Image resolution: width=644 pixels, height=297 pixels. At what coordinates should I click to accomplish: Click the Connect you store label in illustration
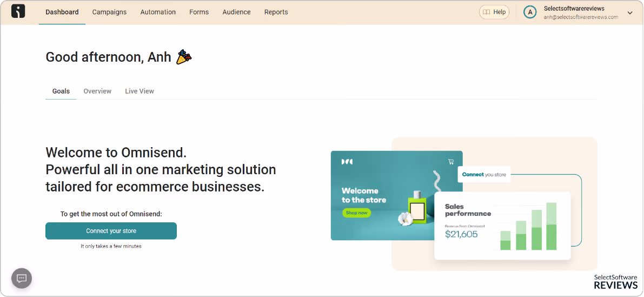point(484,175)
